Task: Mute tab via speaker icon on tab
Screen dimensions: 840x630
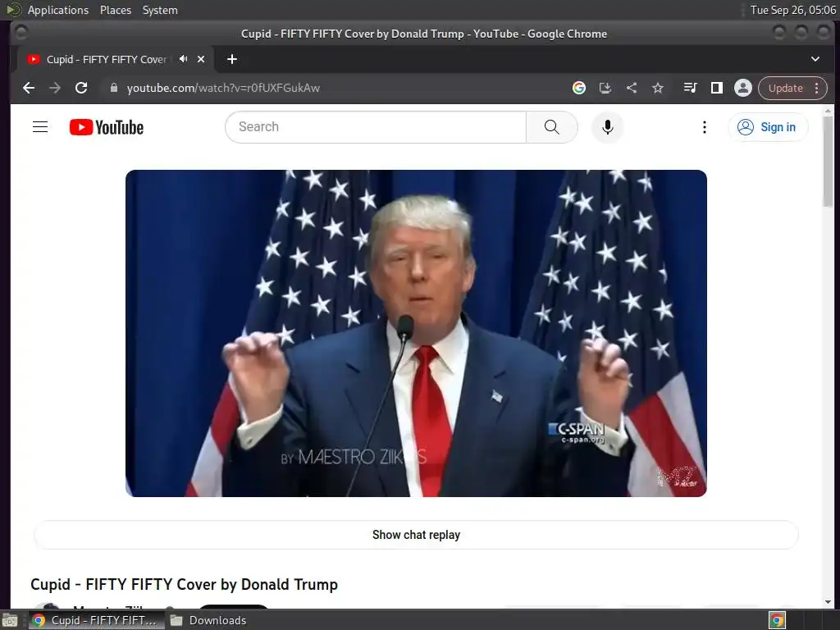Action: coord(183,59)
